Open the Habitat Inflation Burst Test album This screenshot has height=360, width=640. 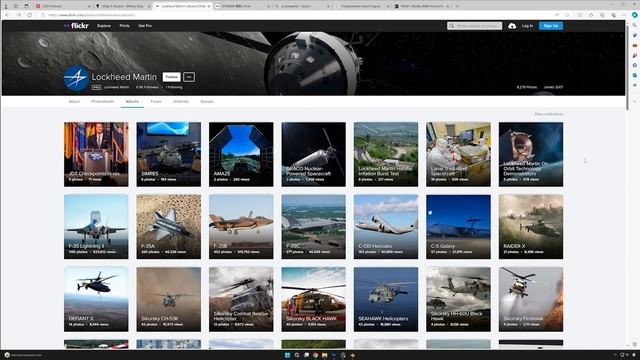click(386, 154)
